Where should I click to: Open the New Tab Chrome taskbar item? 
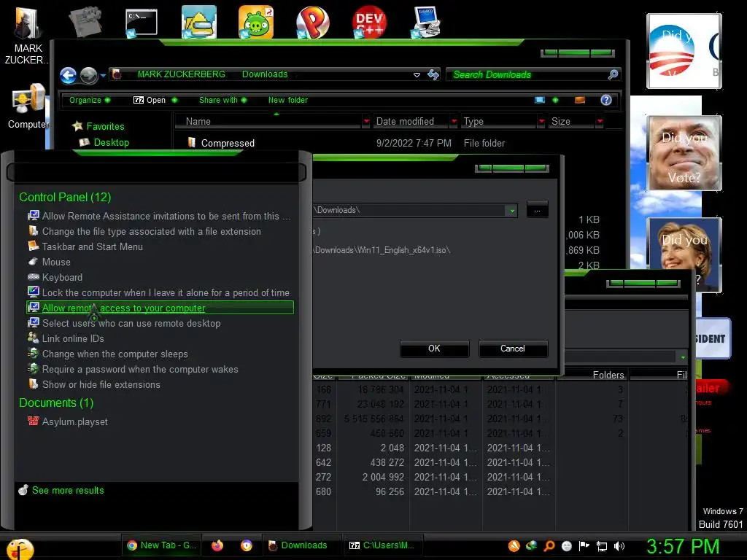pos(161,545)
